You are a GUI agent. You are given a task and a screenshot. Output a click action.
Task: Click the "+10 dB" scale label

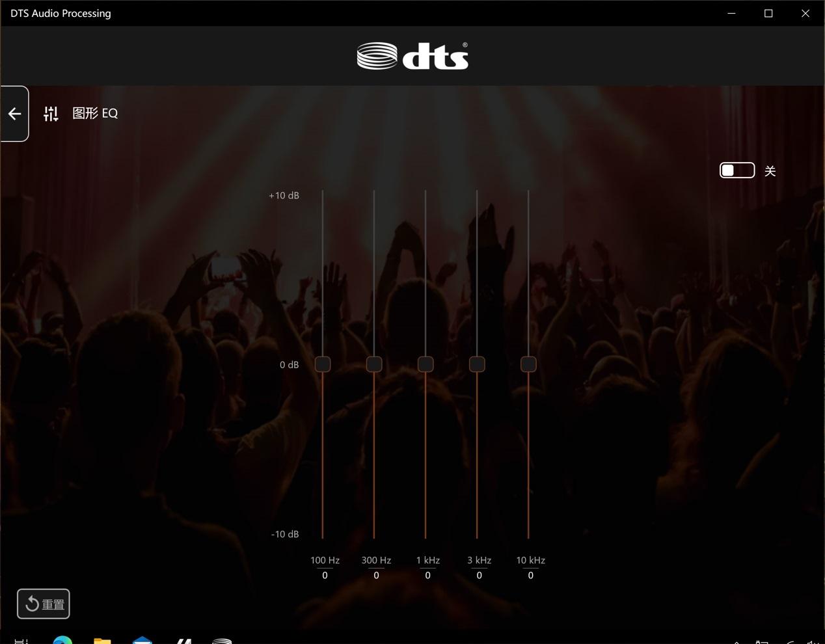tap(284, 195)
